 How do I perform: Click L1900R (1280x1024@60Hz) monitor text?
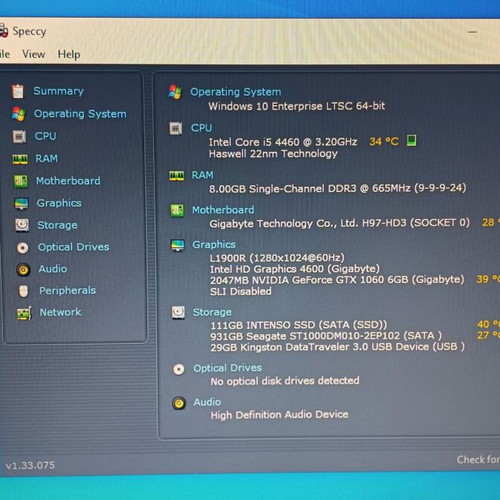tap(277, 258)
